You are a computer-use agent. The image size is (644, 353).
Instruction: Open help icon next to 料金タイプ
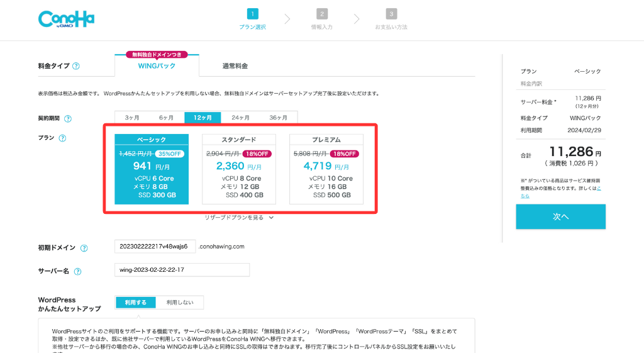point(76,66)
